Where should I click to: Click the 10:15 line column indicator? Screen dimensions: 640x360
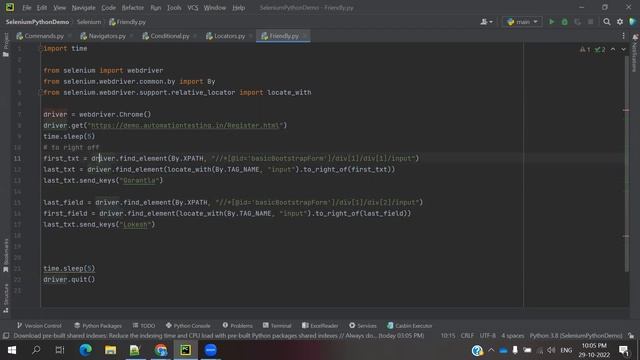[448, 336]
